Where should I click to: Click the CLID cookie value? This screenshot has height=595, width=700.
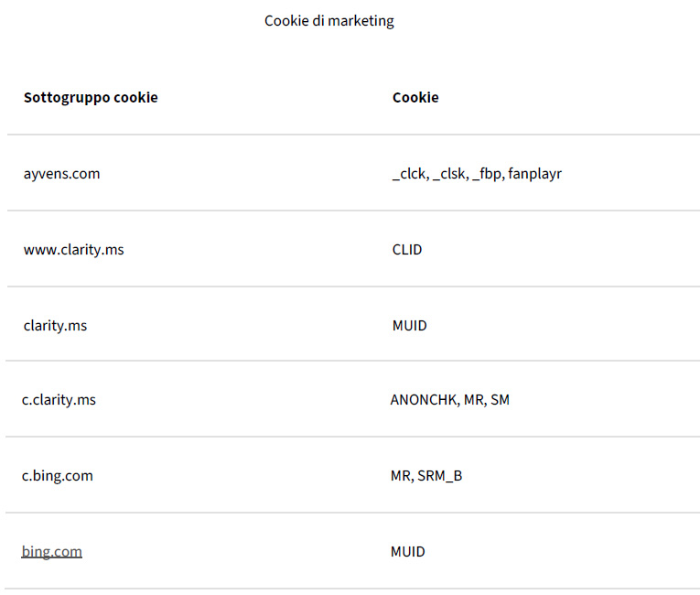[x=407, y=249]
